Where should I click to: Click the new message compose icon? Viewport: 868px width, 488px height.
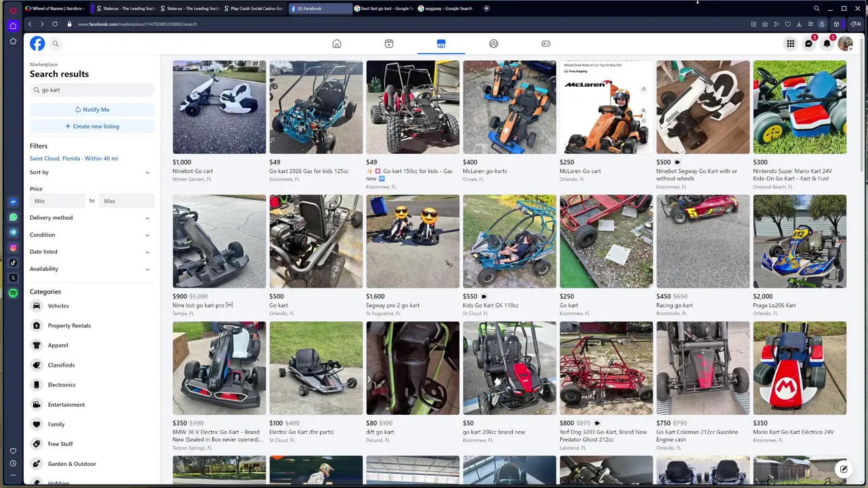(844, 469)
